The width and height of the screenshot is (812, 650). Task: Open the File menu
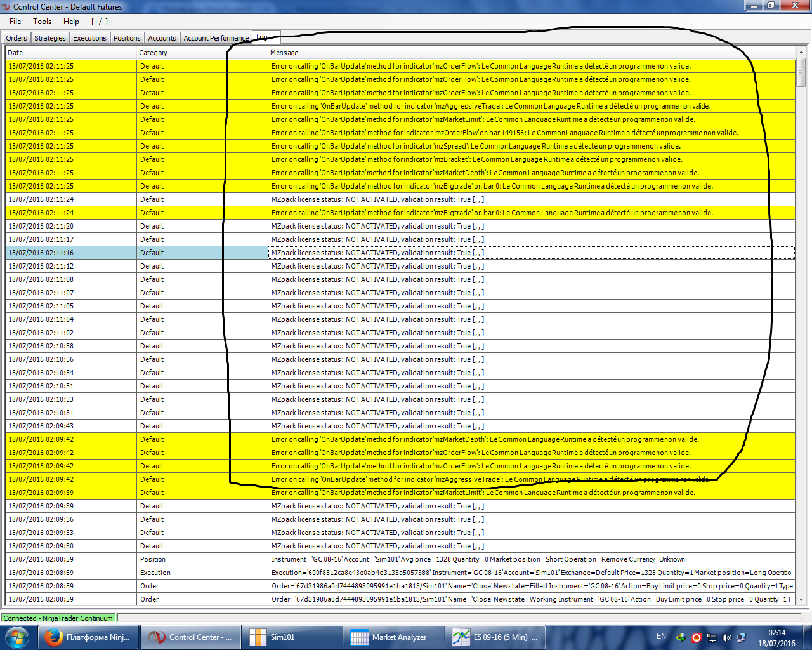[15, 22]
